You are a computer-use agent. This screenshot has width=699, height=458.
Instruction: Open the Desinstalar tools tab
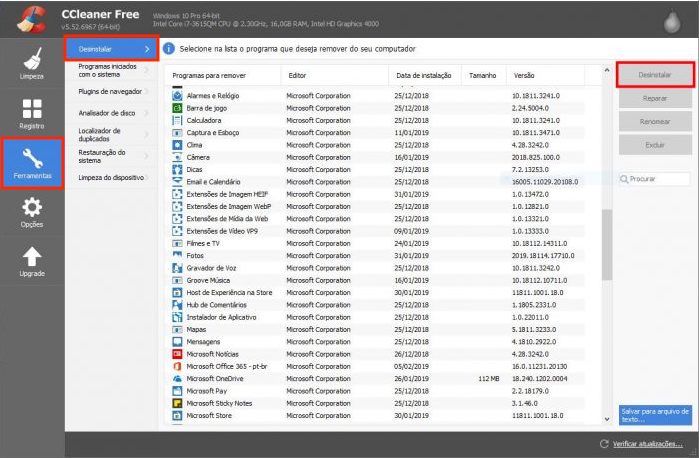pos(111,49)
